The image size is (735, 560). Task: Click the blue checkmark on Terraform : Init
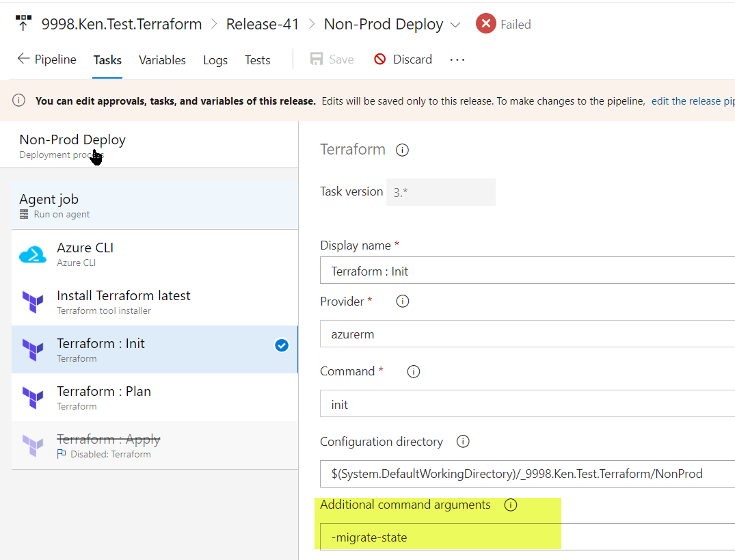[282, 345]
